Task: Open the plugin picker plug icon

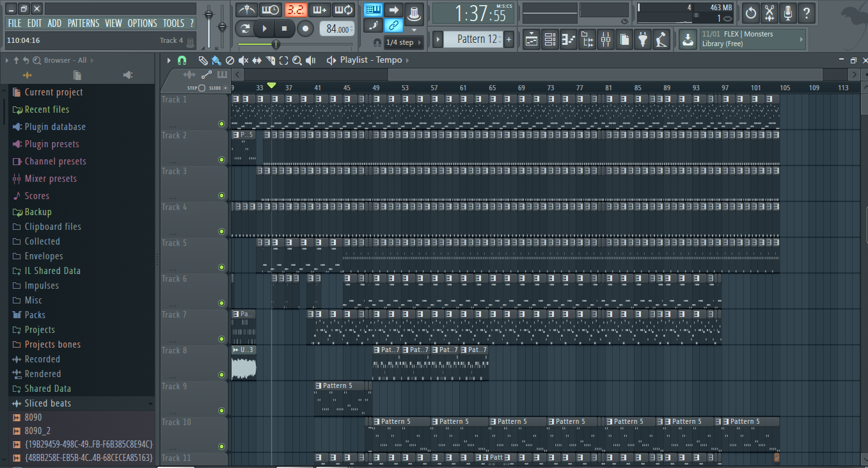Action: coord(642,40)
